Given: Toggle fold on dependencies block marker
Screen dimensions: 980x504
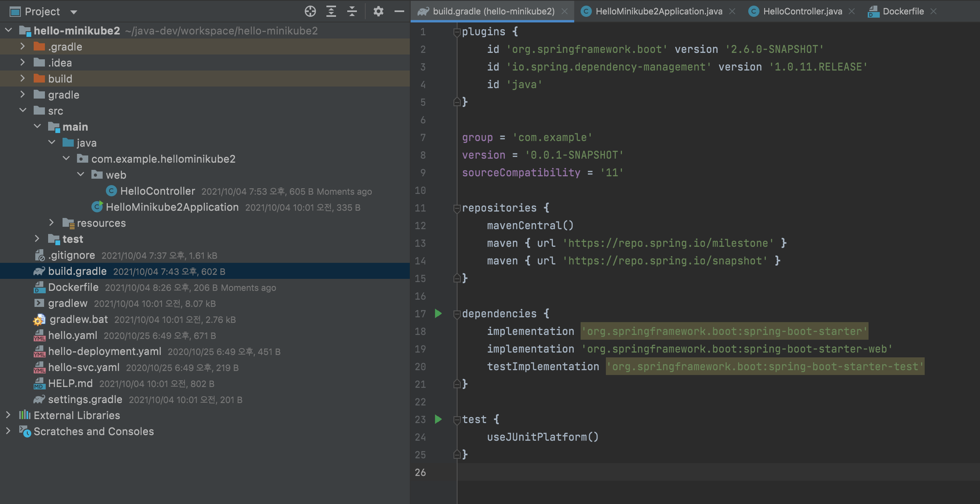Looking at the screenshot, I should (457, 314).
